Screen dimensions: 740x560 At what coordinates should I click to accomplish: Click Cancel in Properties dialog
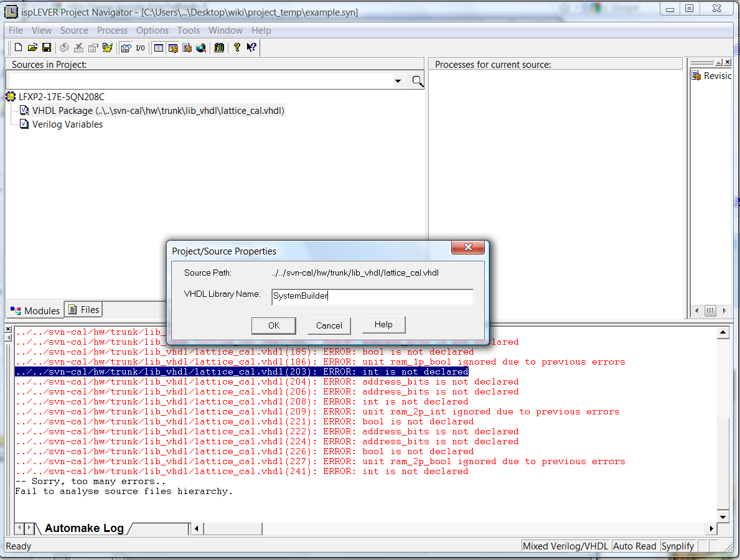329,325
